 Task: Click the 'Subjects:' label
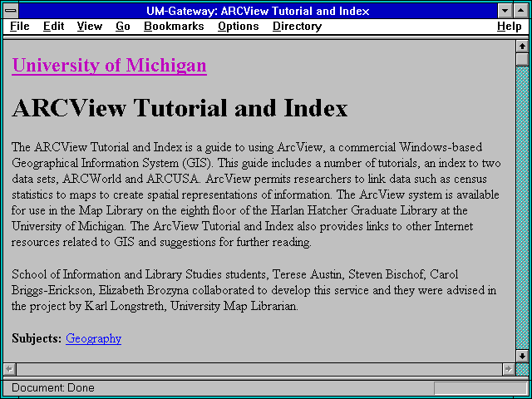[37, 338]
